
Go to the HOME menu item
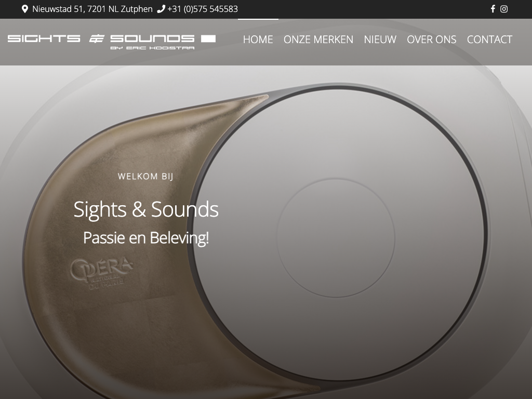tap(258, 39)
